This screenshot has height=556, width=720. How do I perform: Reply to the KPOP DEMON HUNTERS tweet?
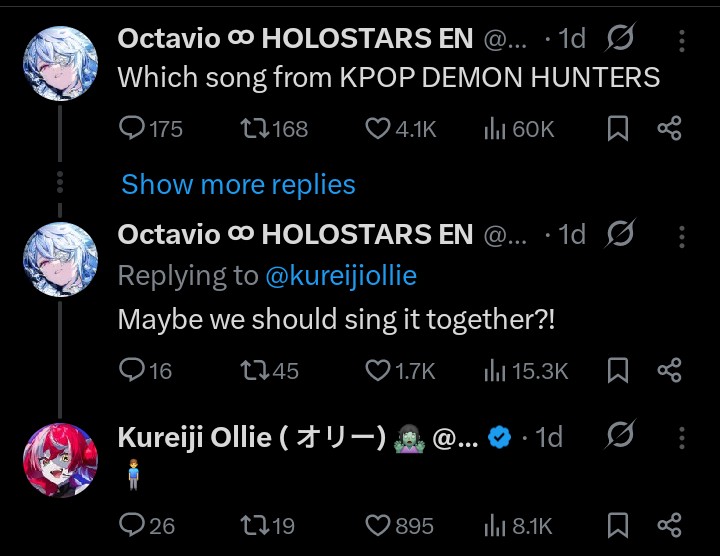pos(132,128)
